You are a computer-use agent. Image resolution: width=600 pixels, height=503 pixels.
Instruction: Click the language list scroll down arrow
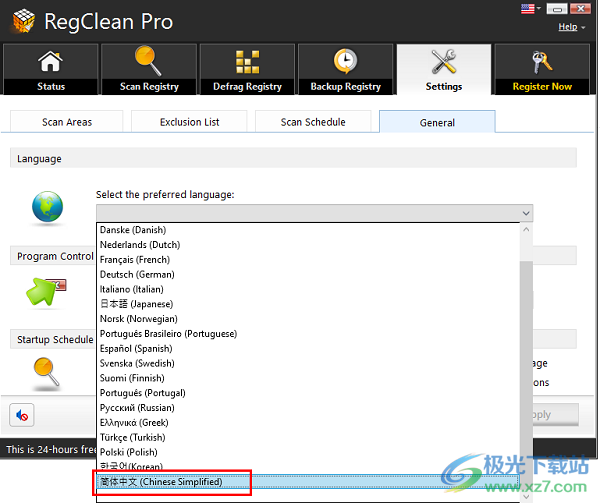click(x=526, y=496)
